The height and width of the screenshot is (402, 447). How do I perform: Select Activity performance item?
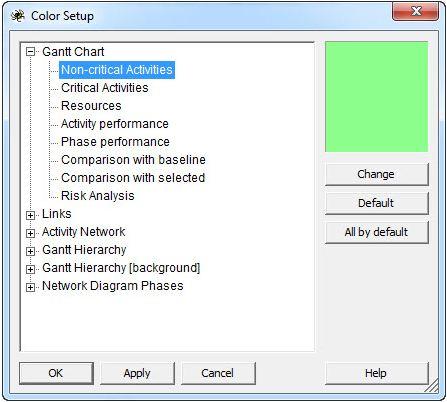coord(115,124)
